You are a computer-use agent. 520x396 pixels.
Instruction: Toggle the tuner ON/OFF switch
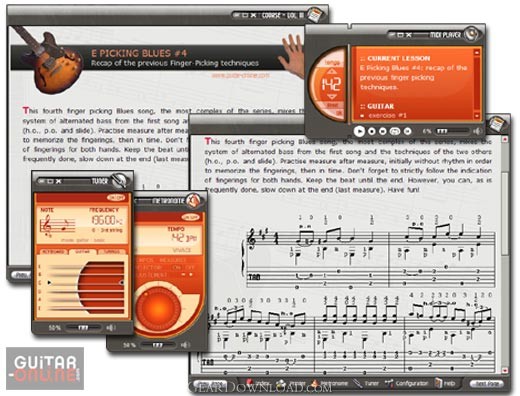[116, 198]
